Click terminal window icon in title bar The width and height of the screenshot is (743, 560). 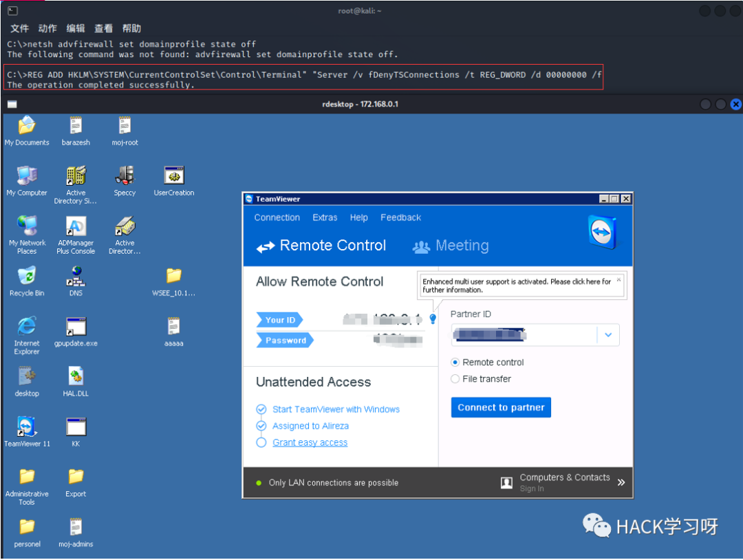point(13,10)
